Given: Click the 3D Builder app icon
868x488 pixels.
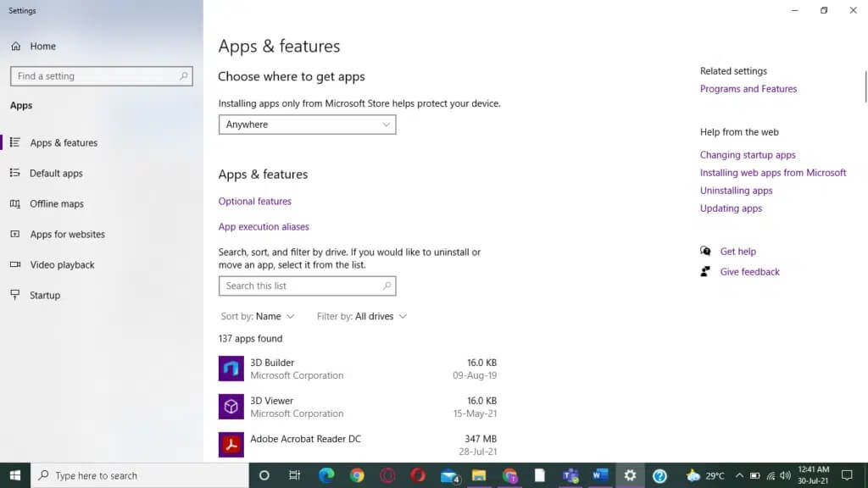Looking at the screenshot, I should (231, 369).
